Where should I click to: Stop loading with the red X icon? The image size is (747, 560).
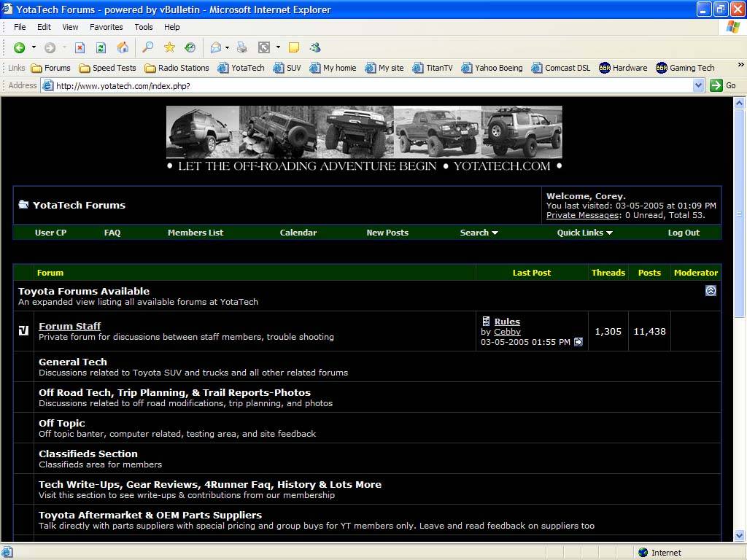(x=80, y=47)
